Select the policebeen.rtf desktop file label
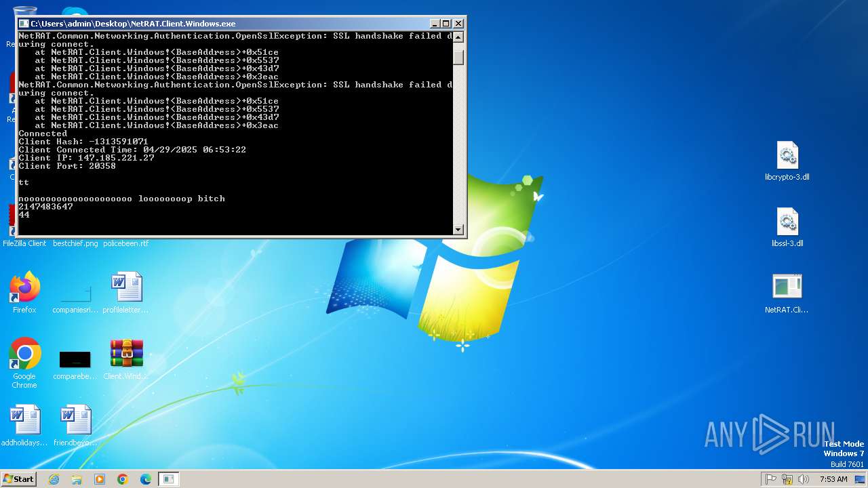Screen dimensions: 868x488 (x=126, y=243)
